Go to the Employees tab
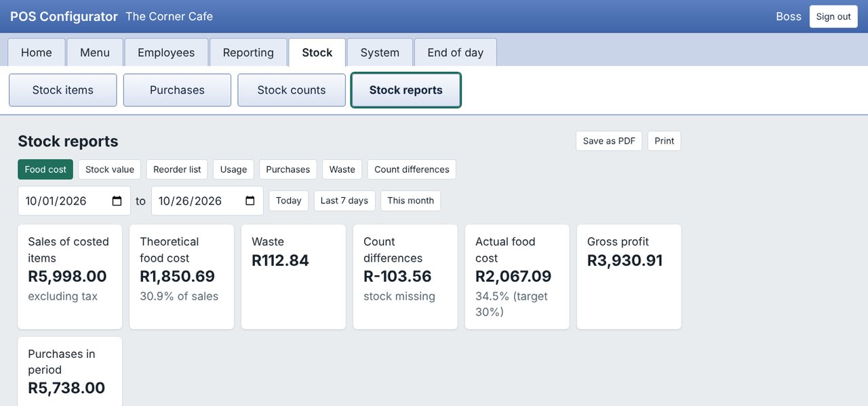The image size is (868, 406). point(166,52)
